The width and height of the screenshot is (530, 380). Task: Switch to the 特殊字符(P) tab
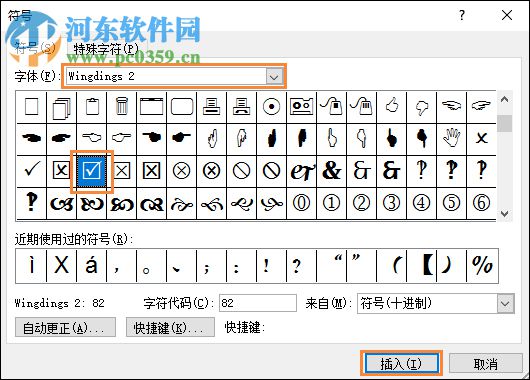point(106,49)
